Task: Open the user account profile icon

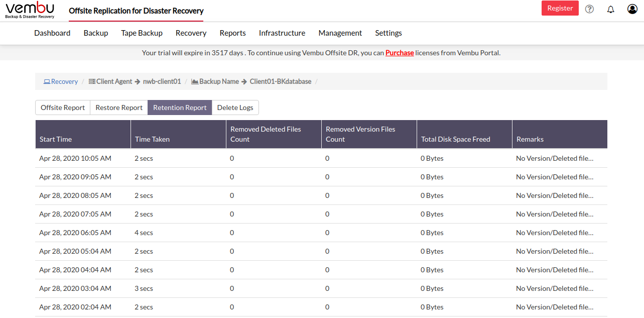Action: coord(632,9)
